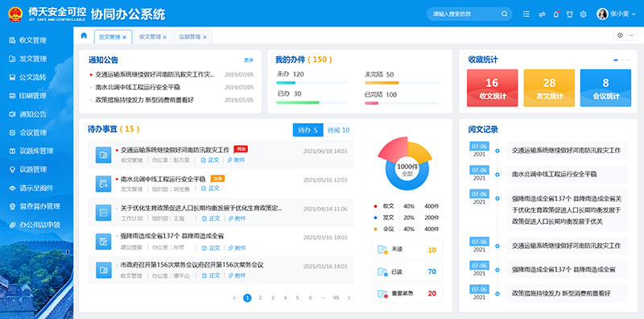Select the 待阅 10 tab
The width and height of the screenshot is (644, 319).
tap(338, 130)
